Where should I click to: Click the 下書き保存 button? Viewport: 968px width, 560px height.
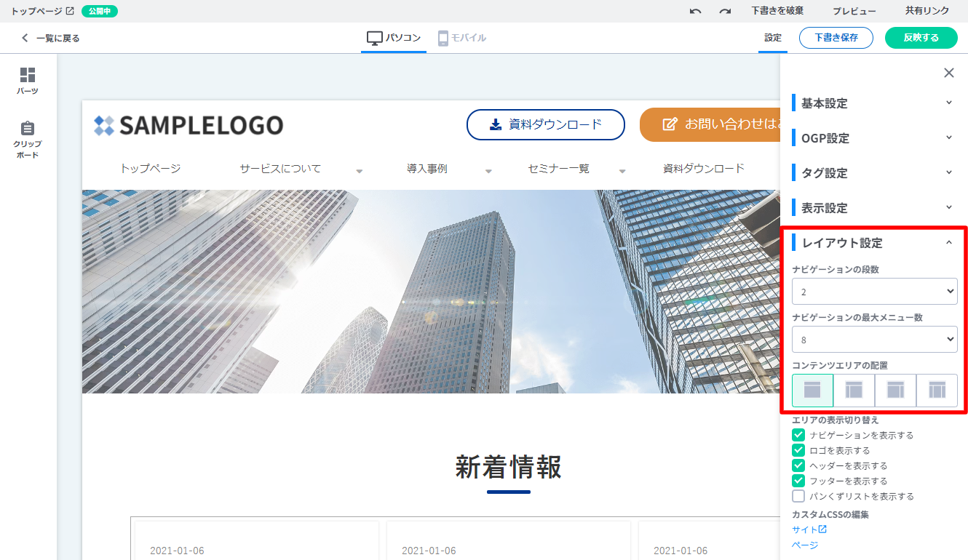tap(836, 38)
